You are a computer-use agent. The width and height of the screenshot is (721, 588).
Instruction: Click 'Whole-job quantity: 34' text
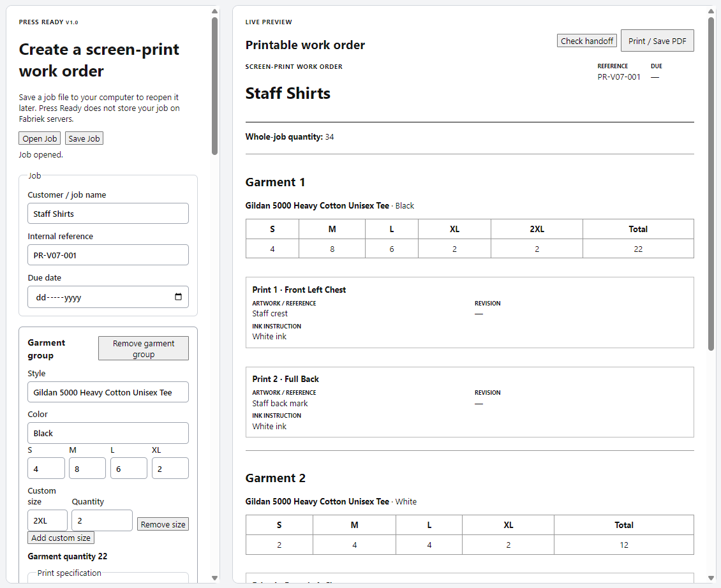290,136
